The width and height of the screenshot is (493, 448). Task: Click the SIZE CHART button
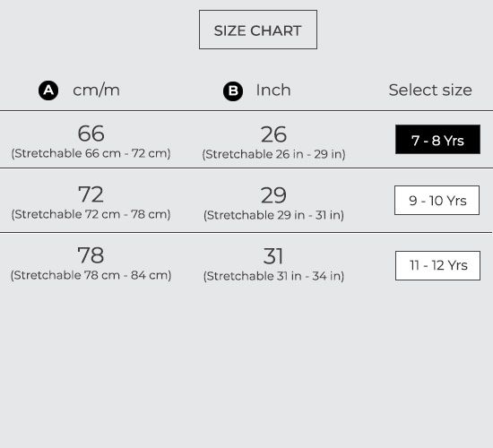(x=258, y=30)
